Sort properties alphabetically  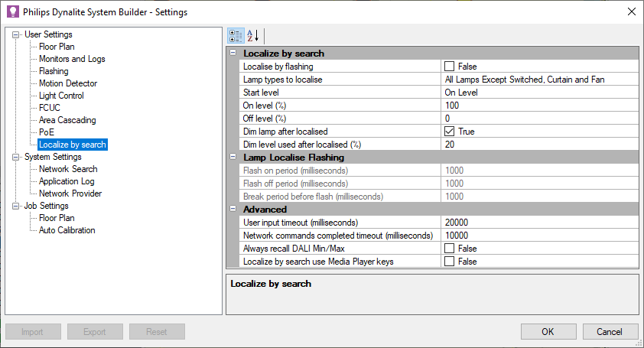(252, 36)
